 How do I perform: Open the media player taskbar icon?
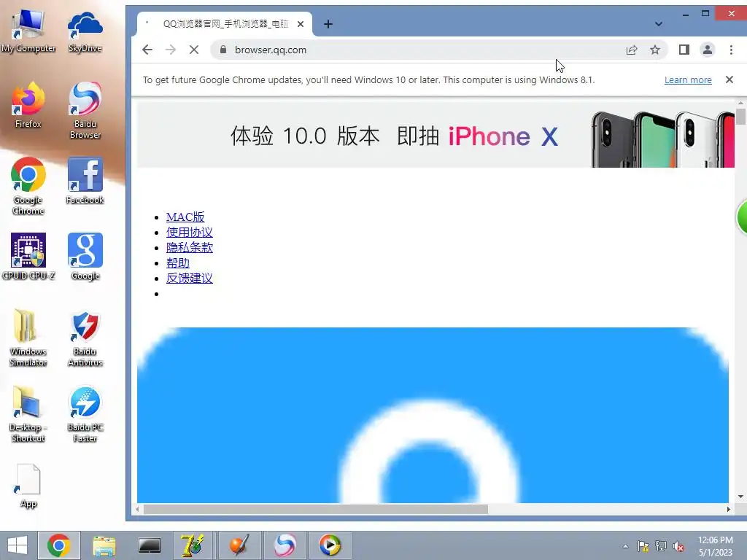pyautogui.click(x=330, y=545)
